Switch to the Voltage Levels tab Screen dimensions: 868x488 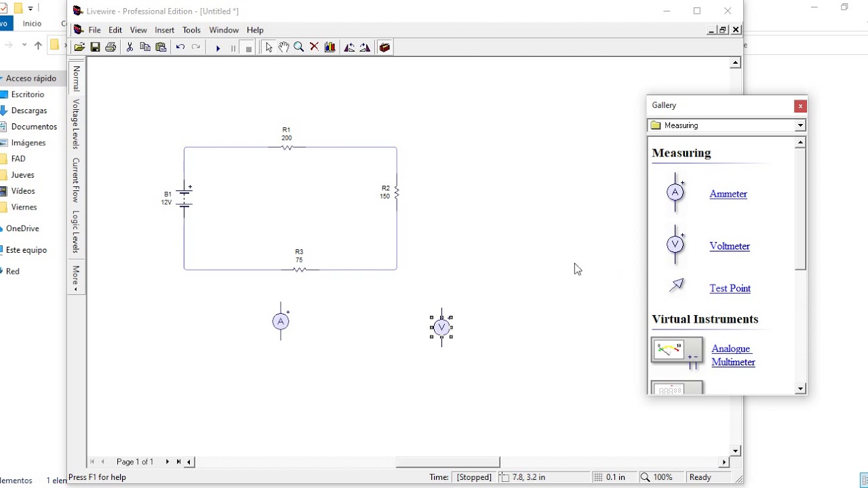tap(76, 124)
